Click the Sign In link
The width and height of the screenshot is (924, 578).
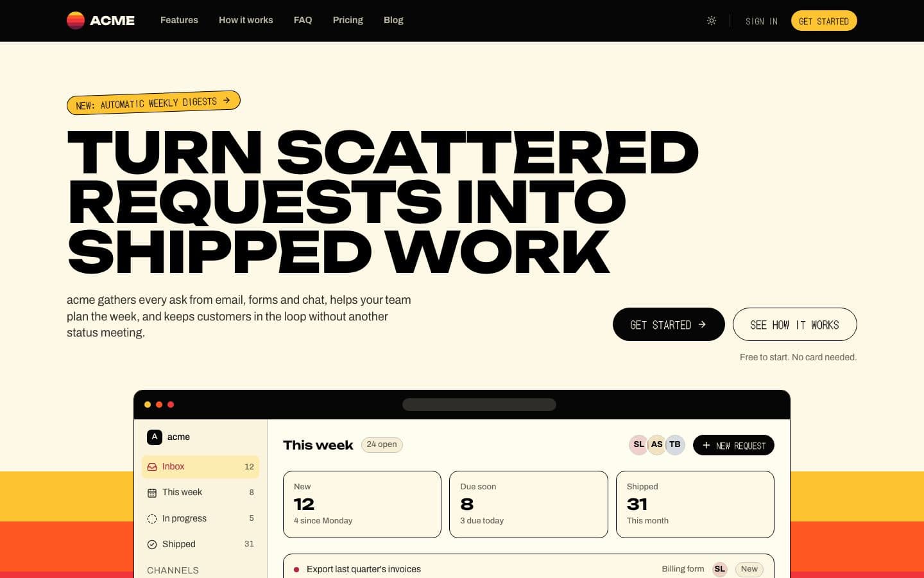(762, 21)
